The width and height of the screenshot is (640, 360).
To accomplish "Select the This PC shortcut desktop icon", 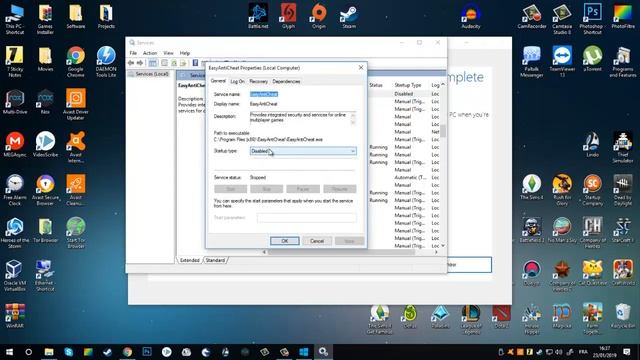I will tap(15, 19).
